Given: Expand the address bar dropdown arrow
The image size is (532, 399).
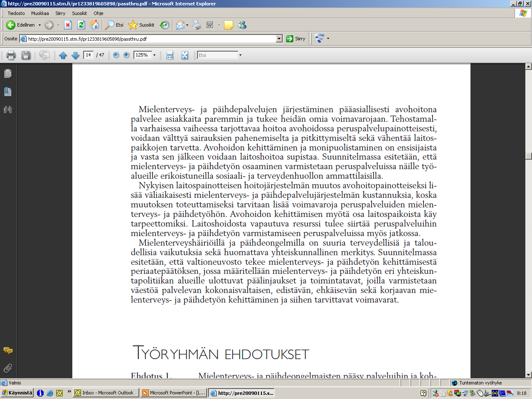Looking at the screenshot, I should pyautogui.click(x=279, y=39).
